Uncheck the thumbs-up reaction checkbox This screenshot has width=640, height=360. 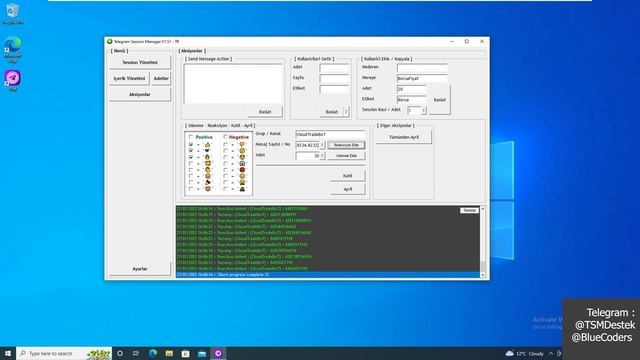point(191,144)
